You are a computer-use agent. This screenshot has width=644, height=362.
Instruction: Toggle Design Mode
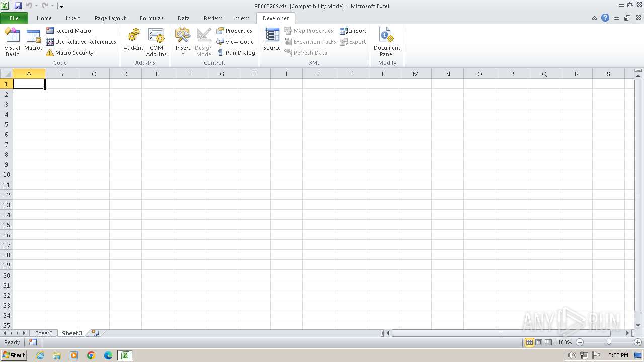click(204, 42)
